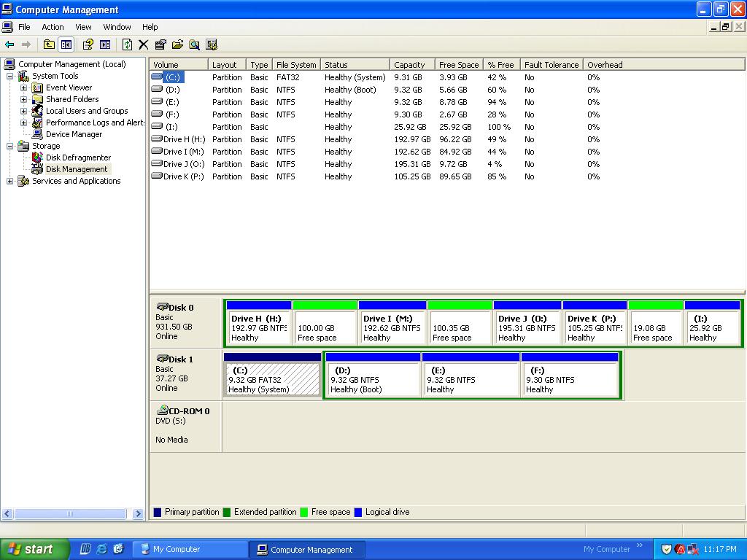
Task: Open the Action menu
Action: click(53, 26)
